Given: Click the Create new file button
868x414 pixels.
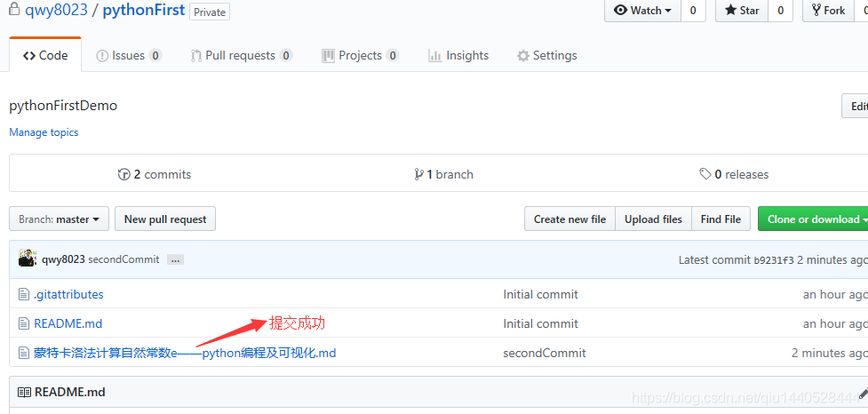Looking at the screenshot, I should (x=569, y=219).
